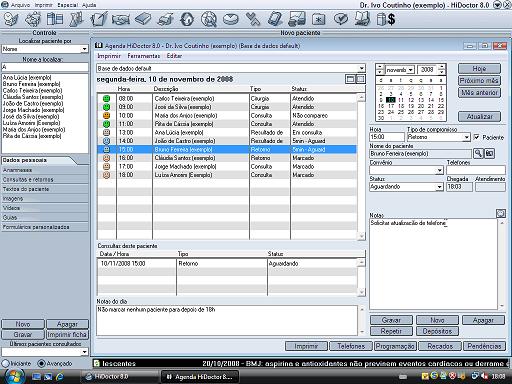Open the Arquivo menu
Viewport: 512px width, 384px height.
click(20, 5)
